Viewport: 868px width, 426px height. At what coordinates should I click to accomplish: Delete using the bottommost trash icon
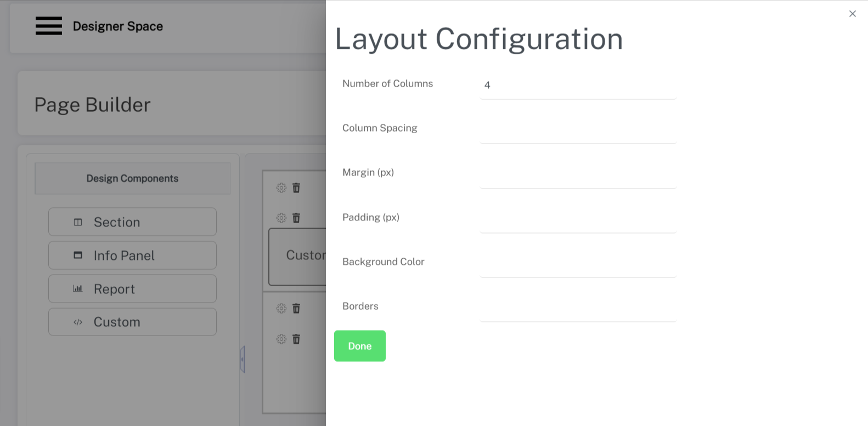click(x=296, y=339)
